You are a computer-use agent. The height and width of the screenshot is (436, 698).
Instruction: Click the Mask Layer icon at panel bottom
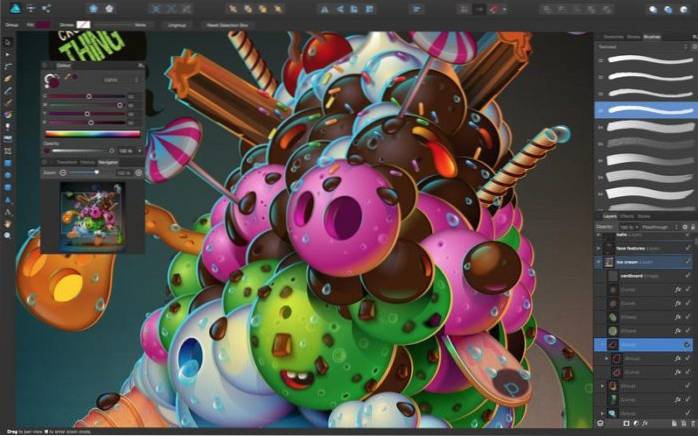(x=626, y=424)
